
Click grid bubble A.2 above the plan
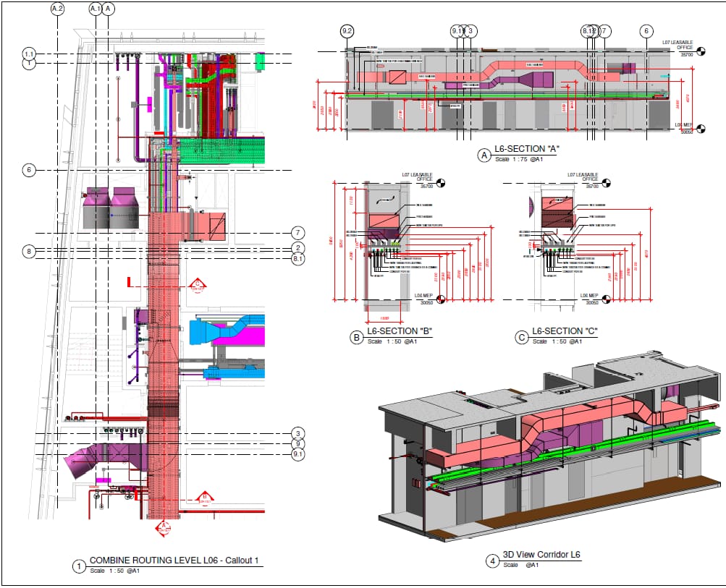click(x=57, y=9)
